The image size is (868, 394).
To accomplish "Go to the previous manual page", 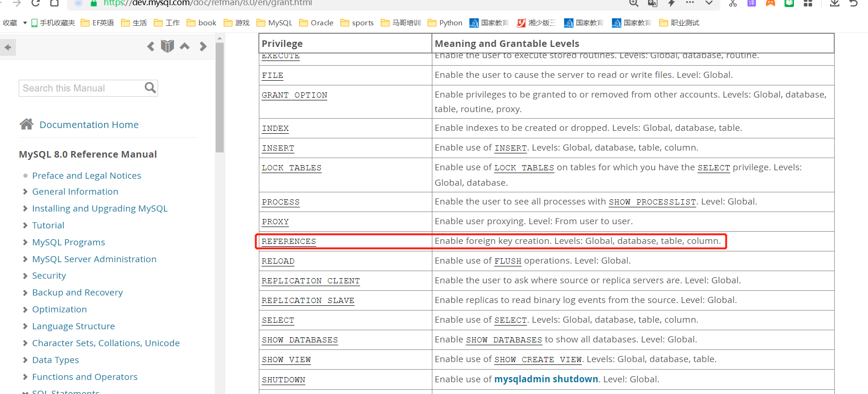I will pos(151,46).
